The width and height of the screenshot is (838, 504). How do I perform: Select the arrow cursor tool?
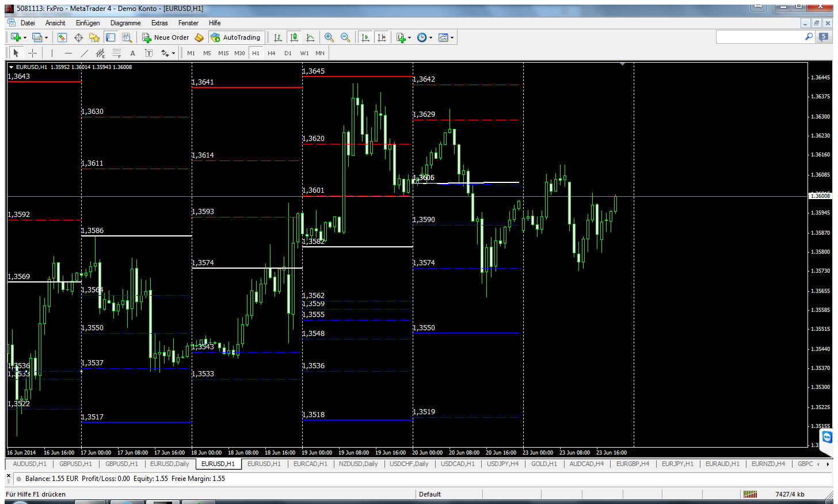[16, 53]
